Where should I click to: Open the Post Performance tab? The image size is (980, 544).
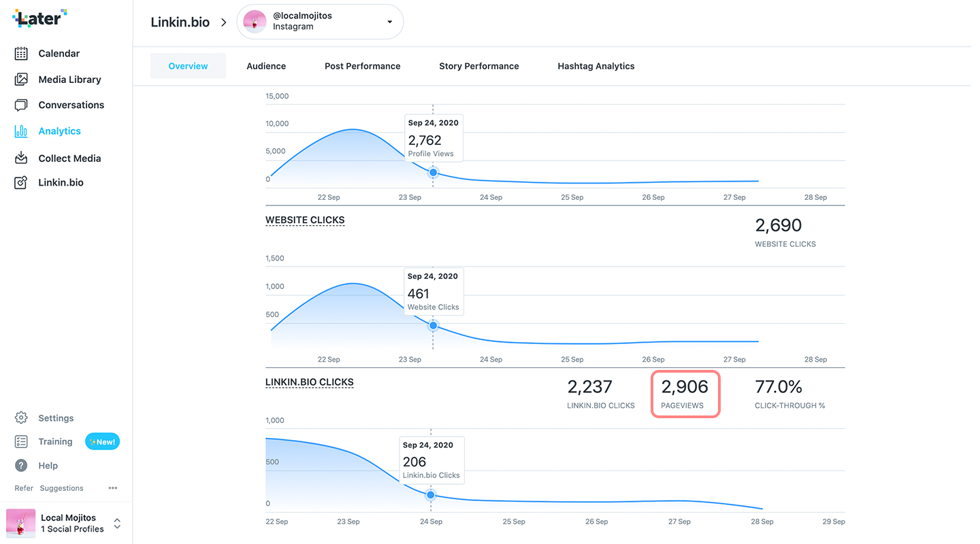coord(363,66)
